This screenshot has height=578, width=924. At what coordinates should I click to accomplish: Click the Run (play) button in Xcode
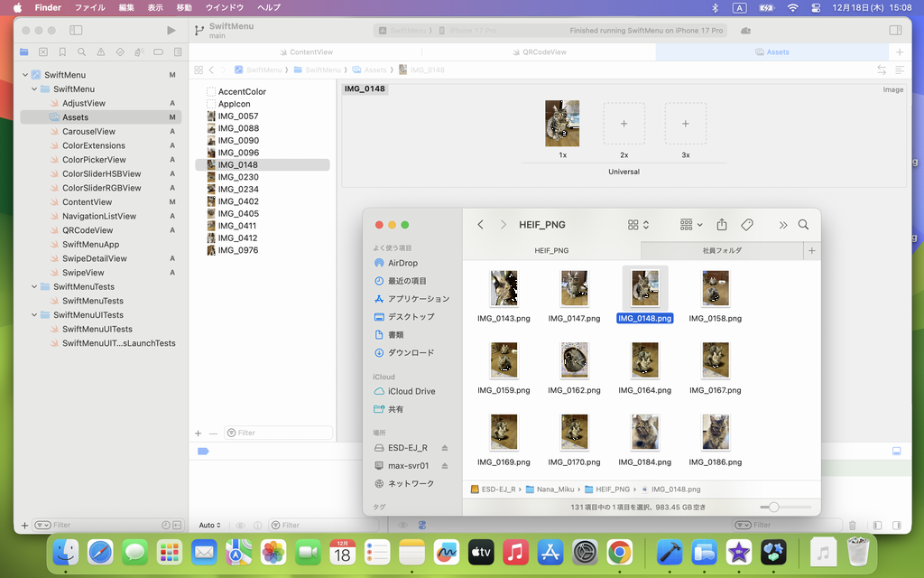[171, 30]
